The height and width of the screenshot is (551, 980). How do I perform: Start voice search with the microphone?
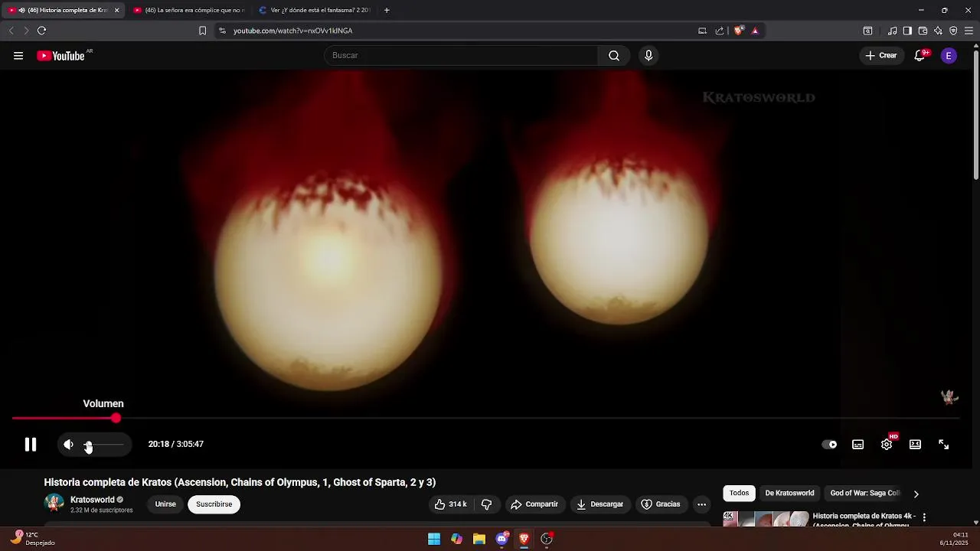pos(648,56)
